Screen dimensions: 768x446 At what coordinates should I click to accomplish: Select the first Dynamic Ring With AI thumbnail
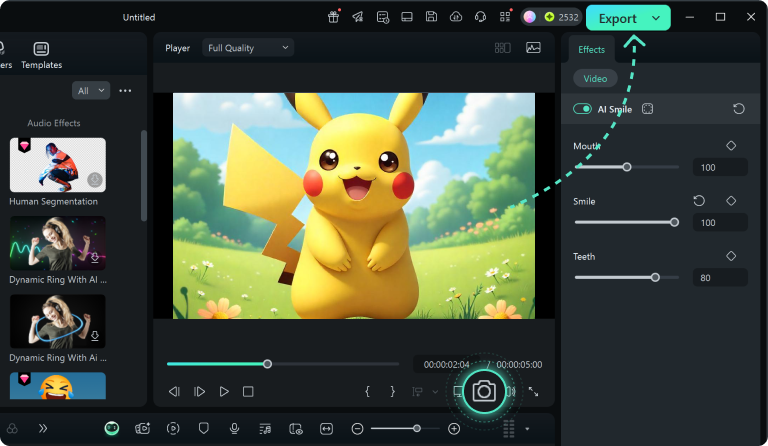(58, 243)
